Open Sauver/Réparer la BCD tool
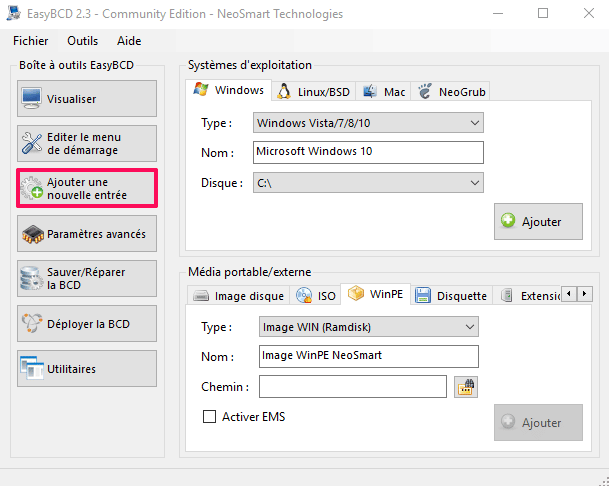Image resolution: width=609 pixels, height=486 pixels. point(87,279)
